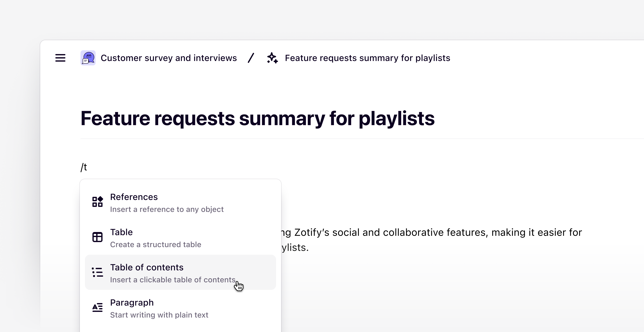This screenshot has height=332, width=644.
Task: Click the page title heading text
Action: click(257, 118)
